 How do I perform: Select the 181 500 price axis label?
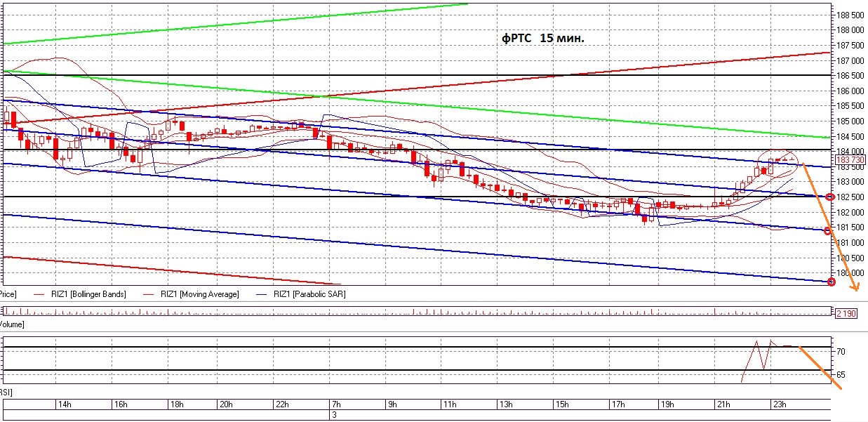click(849, 227)
